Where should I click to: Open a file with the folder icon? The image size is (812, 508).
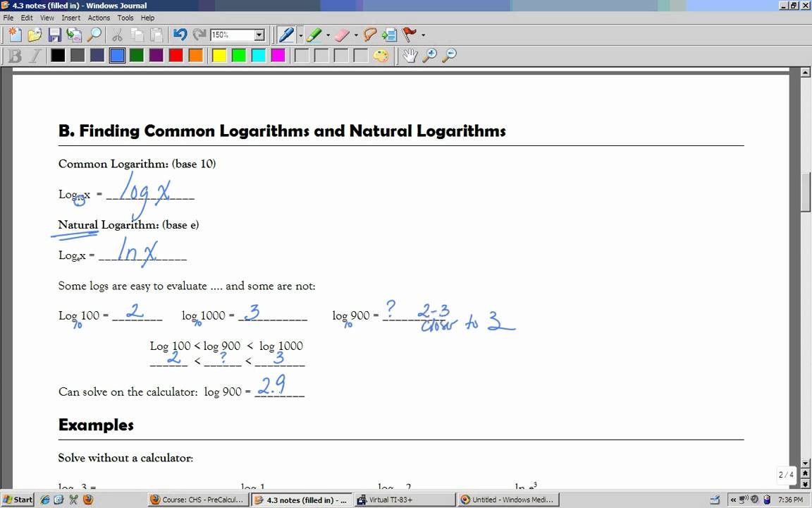tap(34, 35)
